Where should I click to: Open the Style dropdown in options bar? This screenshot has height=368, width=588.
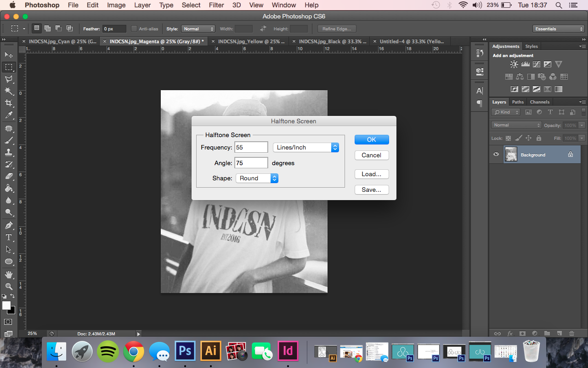click(x=198, y=29)
